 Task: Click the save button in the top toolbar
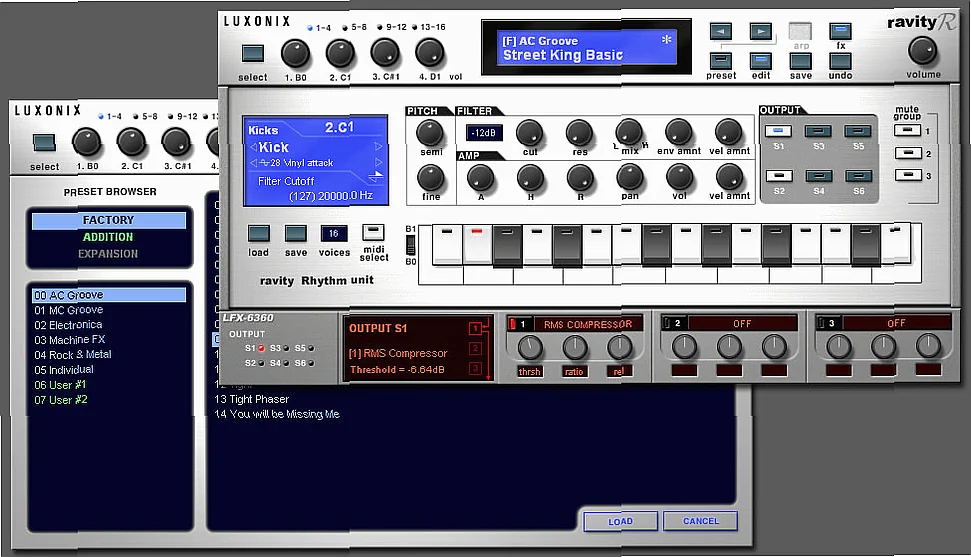[x=800, y=61]
